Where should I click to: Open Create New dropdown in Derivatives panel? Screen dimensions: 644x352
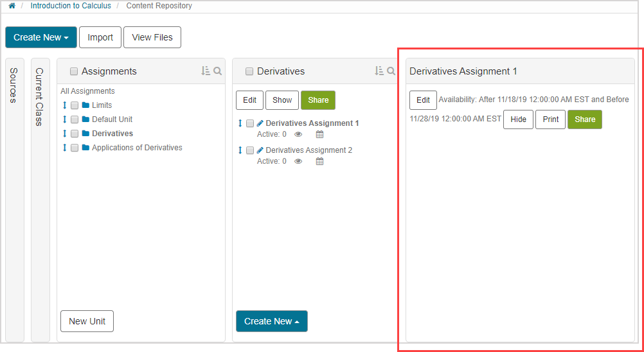[271, 321]
